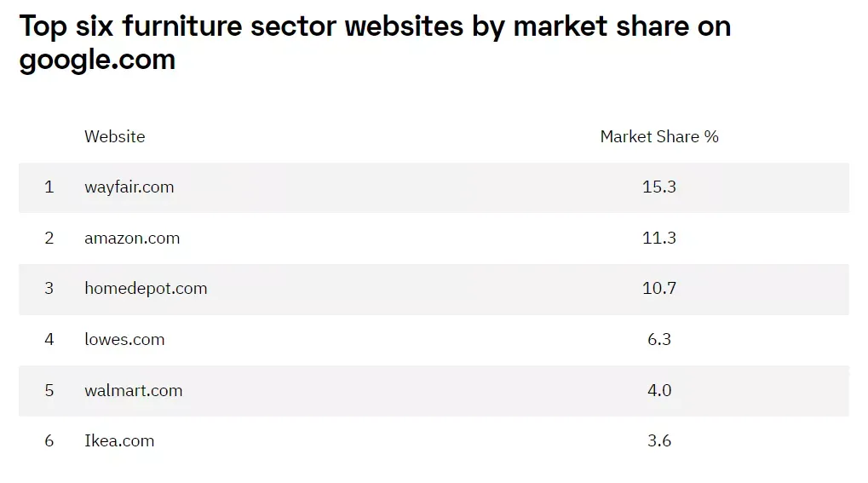The width and height of the screenshot is (868, 483).
Task: Select the Ikea.com entry
Action: 119,441
